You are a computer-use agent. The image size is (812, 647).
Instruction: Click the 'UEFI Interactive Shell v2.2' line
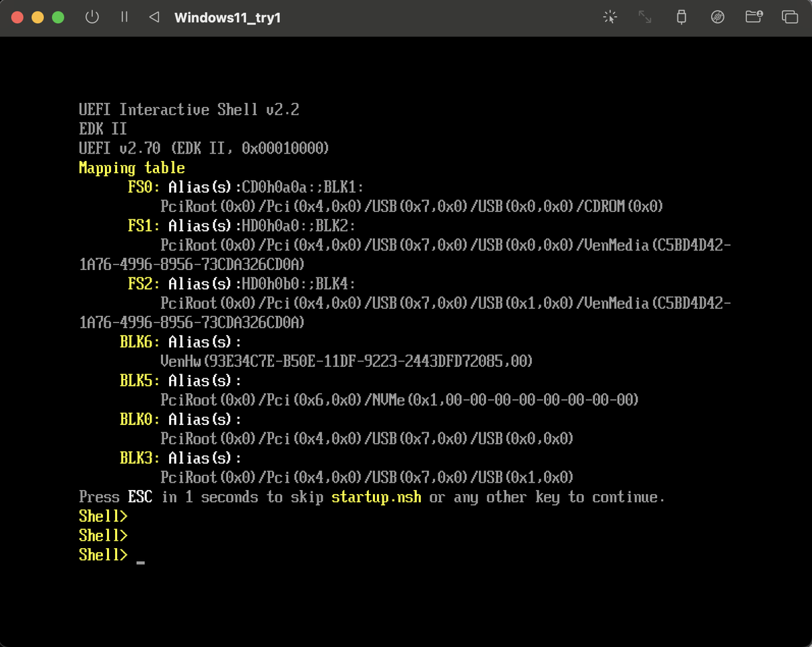(189, 110)
